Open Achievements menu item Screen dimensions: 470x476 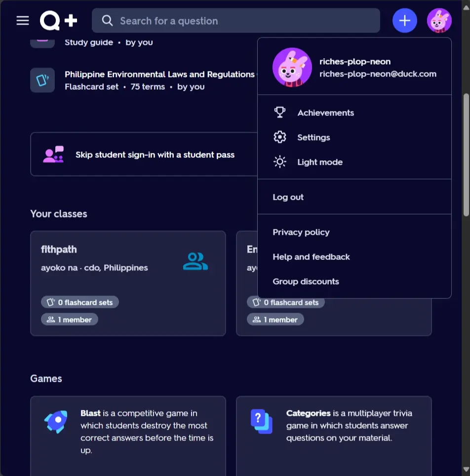[x=354, y=112]
